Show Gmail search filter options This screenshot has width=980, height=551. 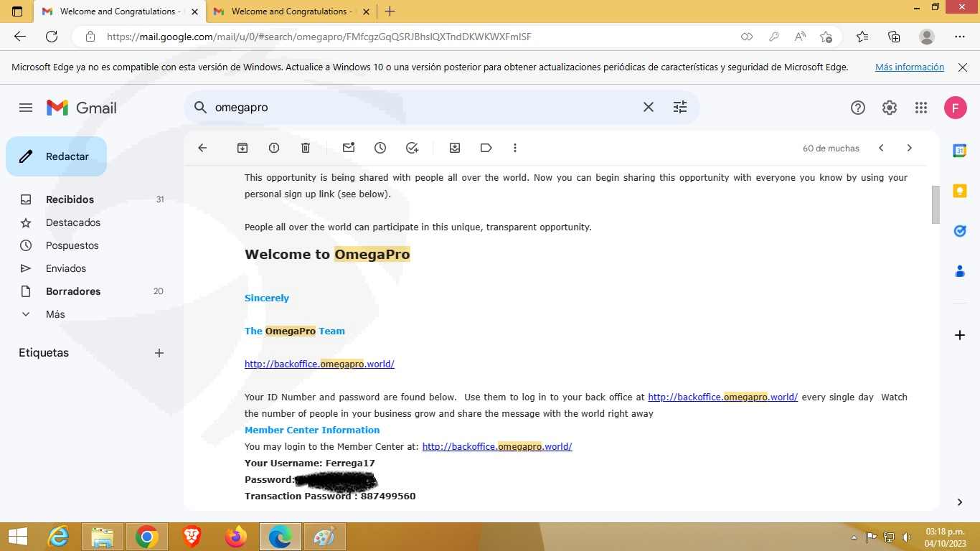click(x=680, y=107)
